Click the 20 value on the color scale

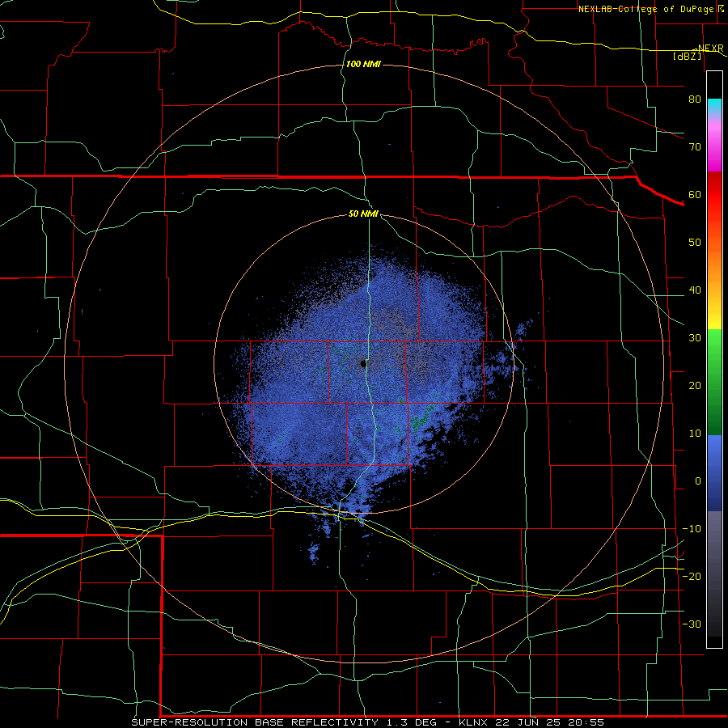click(x=695, y=385)
